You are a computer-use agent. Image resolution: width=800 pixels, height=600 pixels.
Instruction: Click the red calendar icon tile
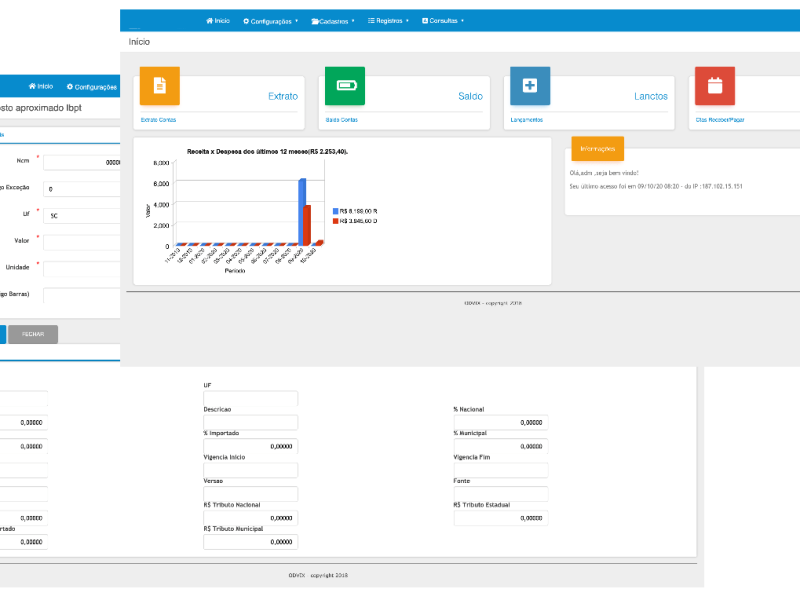(x=715, y=86)
